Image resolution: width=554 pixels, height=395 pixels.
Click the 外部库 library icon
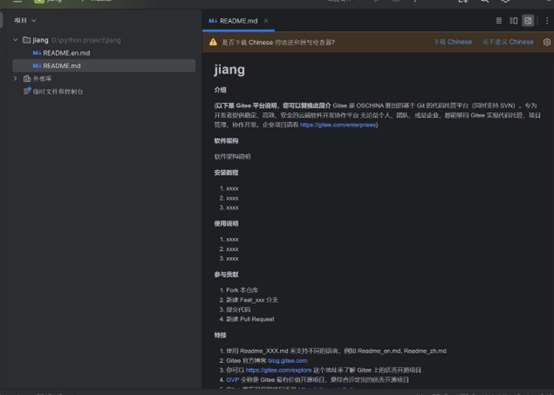click(27, 78)
